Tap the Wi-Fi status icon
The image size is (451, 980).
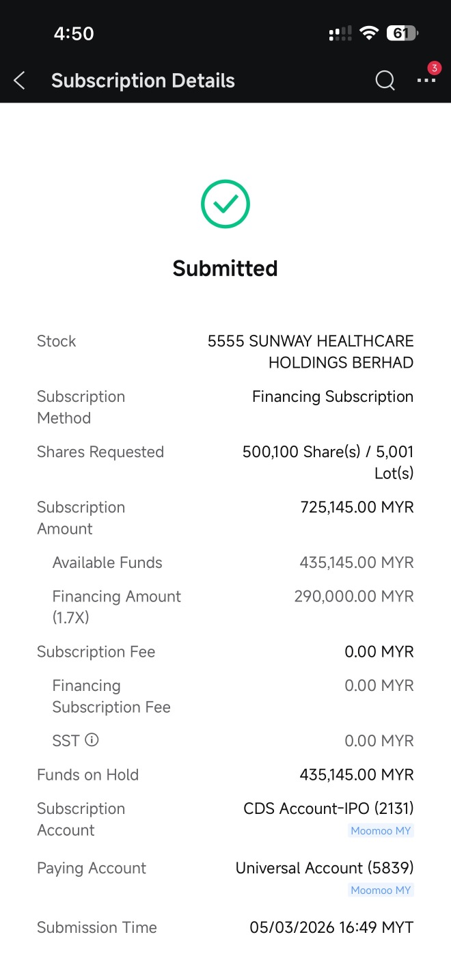[x=369, y=33]
